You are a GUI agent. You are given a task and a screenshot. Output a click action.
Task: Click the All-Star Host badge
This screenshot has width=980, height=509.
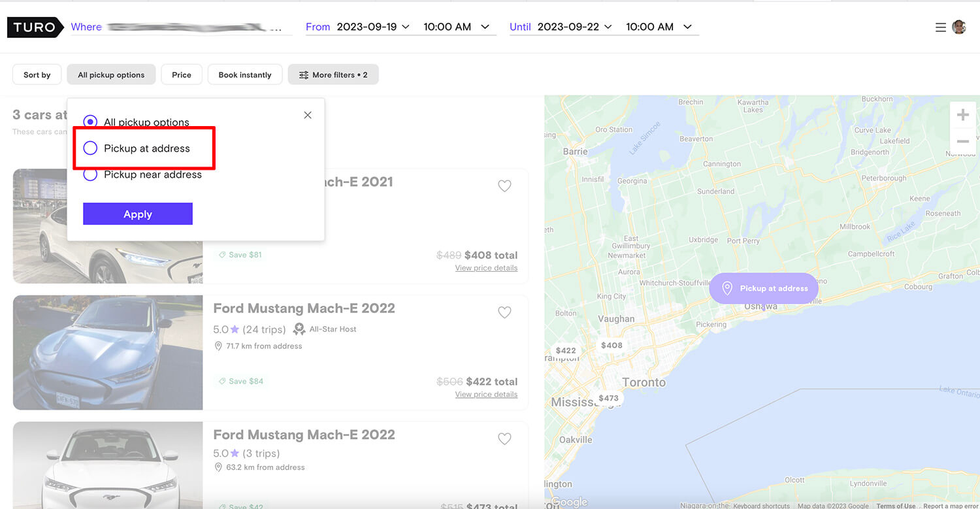pyautogui.click(x=325, y=329)
